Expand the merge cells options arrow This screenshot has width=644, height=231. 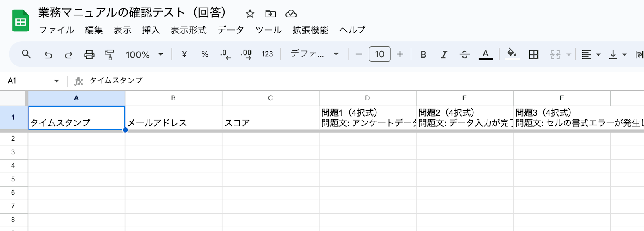(569, 54)
